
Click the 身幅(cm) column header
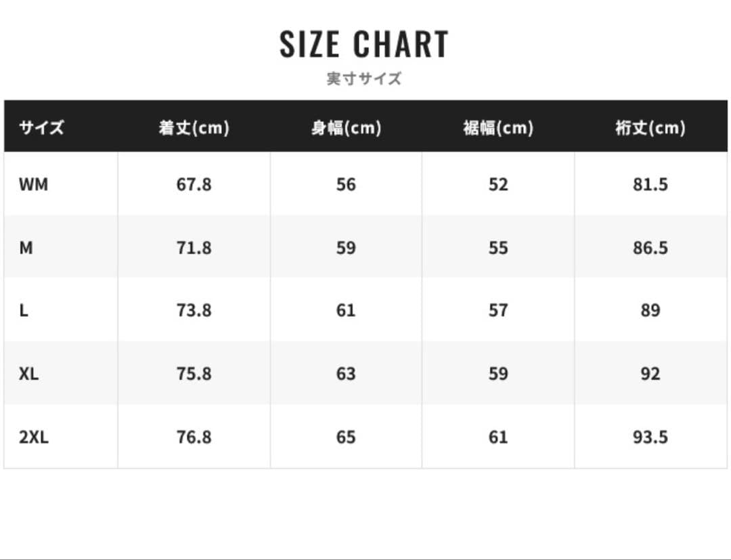[x=346, y=127]
